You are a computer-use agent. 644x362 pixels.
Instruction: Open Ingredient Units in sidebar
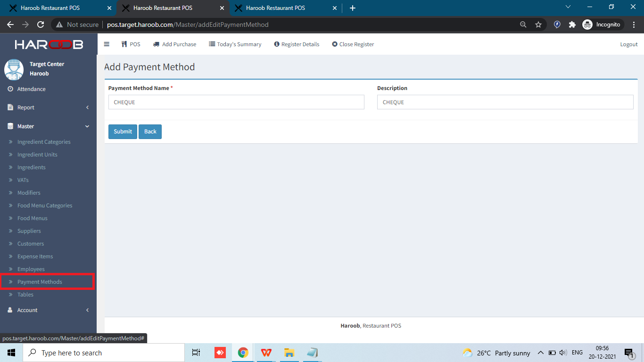(37, 155)
